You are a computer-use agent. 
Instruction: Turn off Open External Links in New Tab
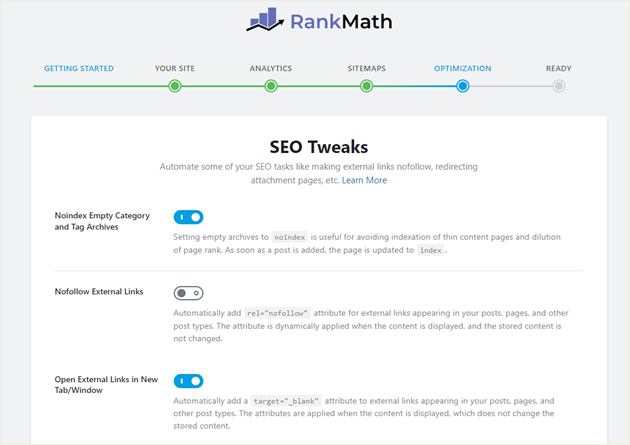point(188,381)
